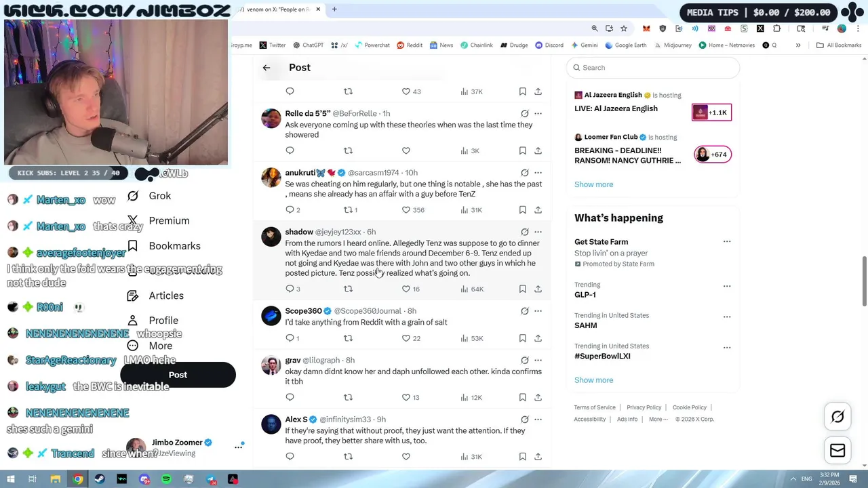The image size is (868, 488).
Task: Bookmark anukruti's reply about cheating
Action: click(x=522, y=209)
